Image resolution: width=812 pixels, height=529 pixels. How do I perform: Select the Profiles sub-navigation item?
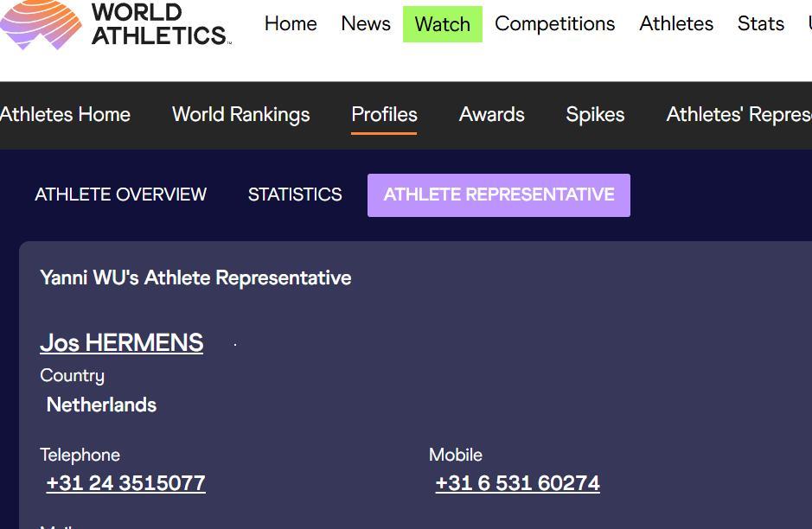pyautogui.click(x=384, y=115)
